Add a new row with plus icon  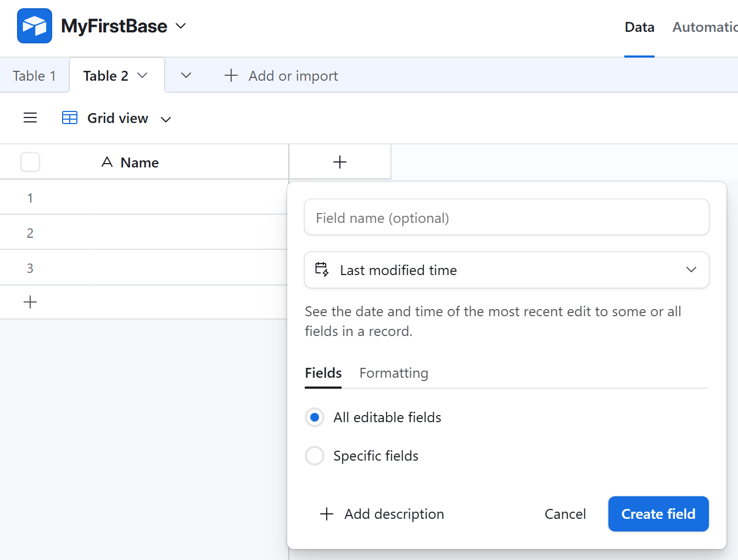coord(30,302)
